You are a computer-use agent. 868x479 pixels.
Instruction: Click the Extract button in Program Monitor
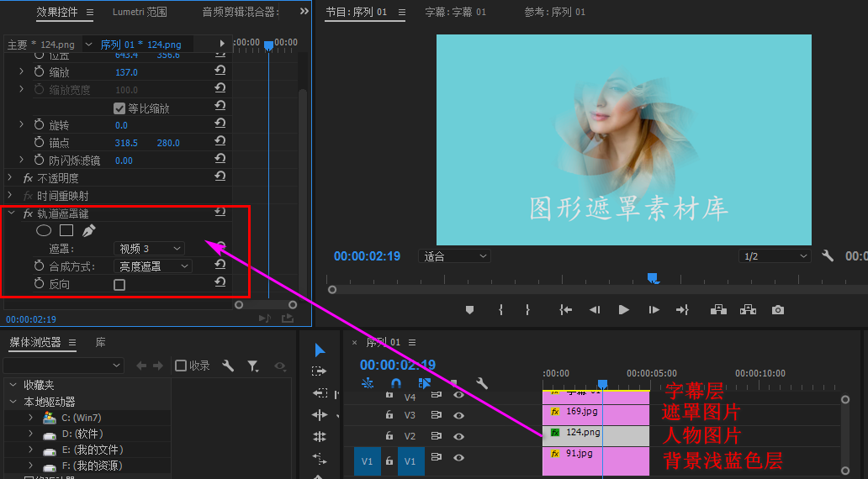(x=748, y=309)
